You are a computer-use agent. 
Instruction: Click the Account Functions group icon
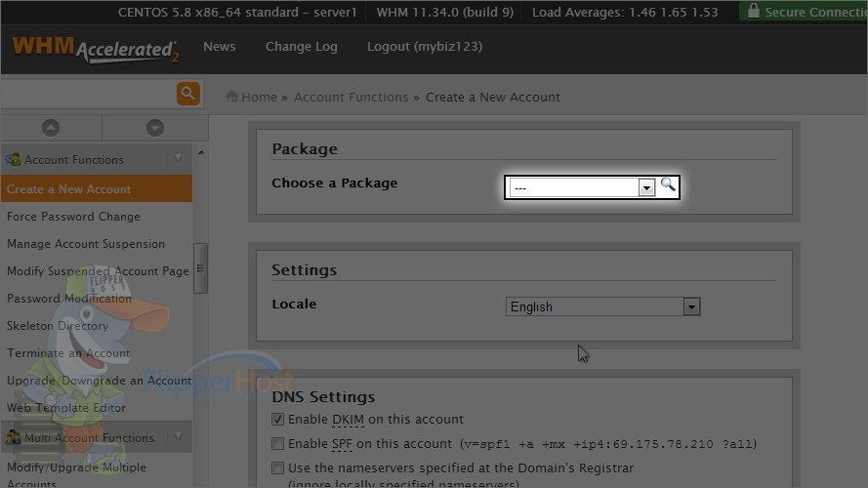[13, 159]
